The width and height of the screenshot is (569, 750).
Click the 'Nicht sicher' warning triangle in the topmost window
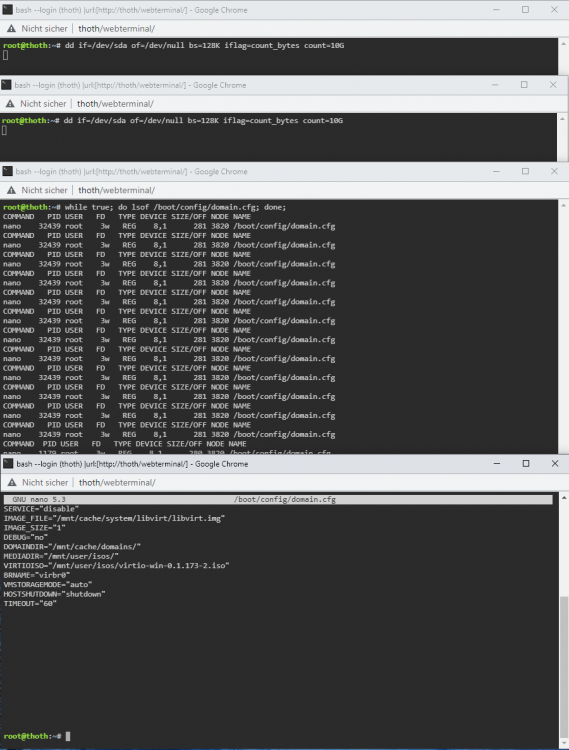click(x=11, y=29)
